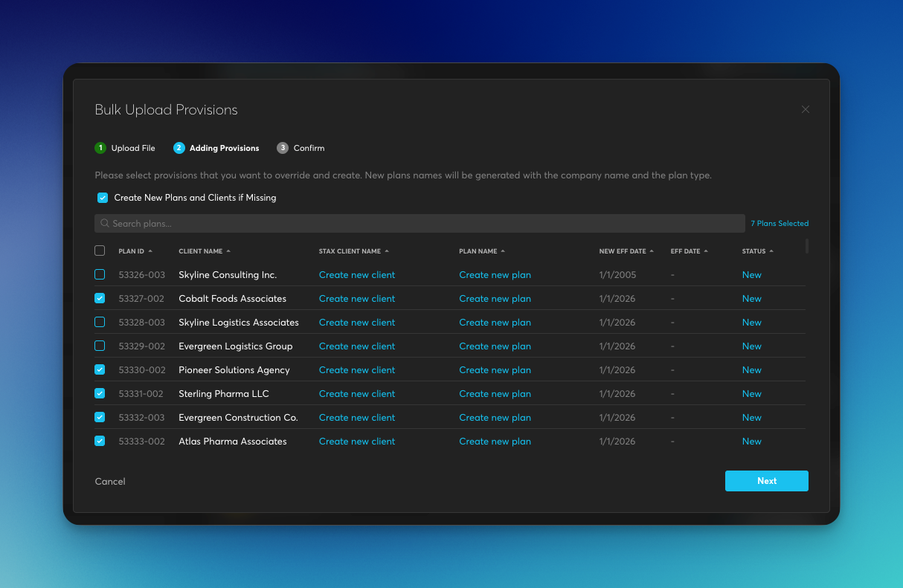Click step 1 Upload File circle icon

click(100, 148)
